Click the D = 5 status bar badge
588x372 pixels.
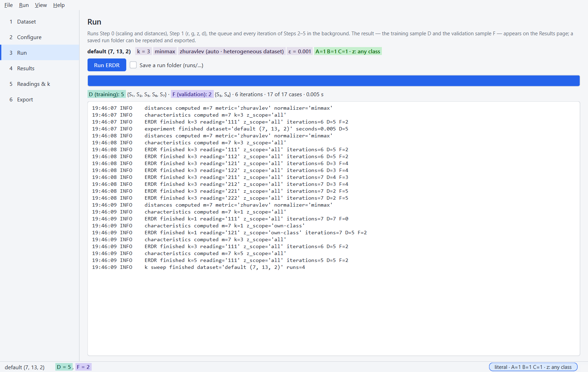click(x=64, y=367)
